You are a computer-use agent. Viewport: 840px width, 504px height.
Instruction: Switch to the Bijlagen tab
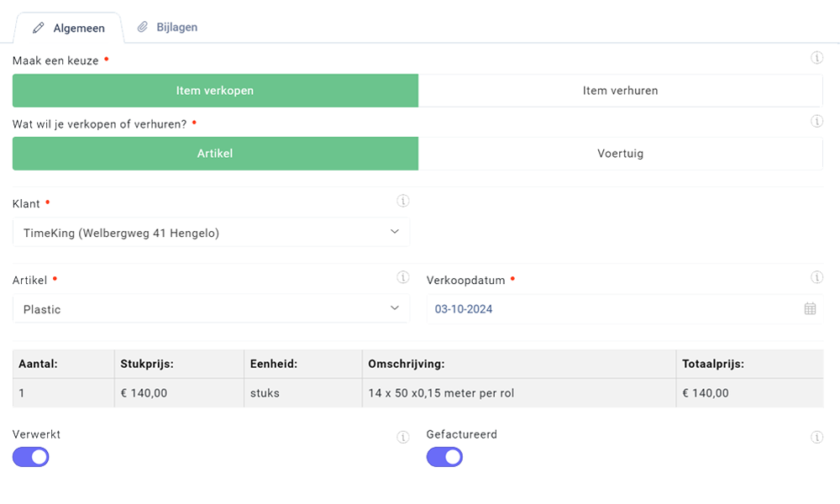coord(168,27)
